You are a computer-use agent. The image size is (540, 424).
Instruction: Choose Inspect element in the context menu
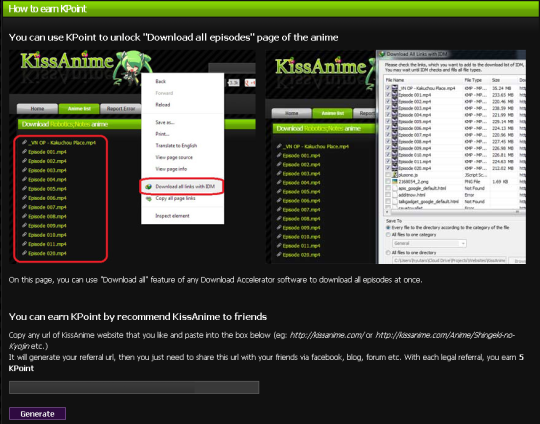172,216
